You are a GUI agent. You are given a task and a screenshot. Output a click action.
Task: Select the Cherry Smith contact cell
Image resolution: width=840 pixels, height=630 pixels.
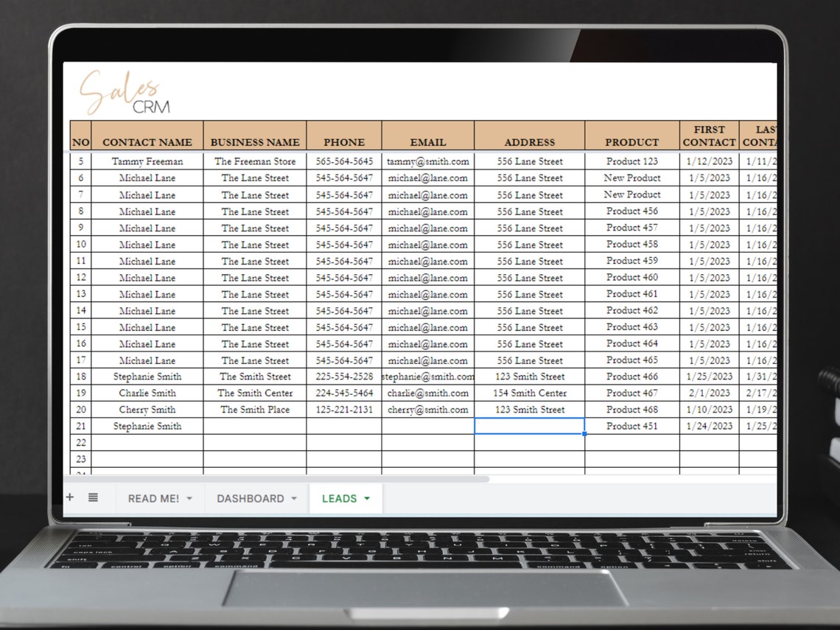147,409
